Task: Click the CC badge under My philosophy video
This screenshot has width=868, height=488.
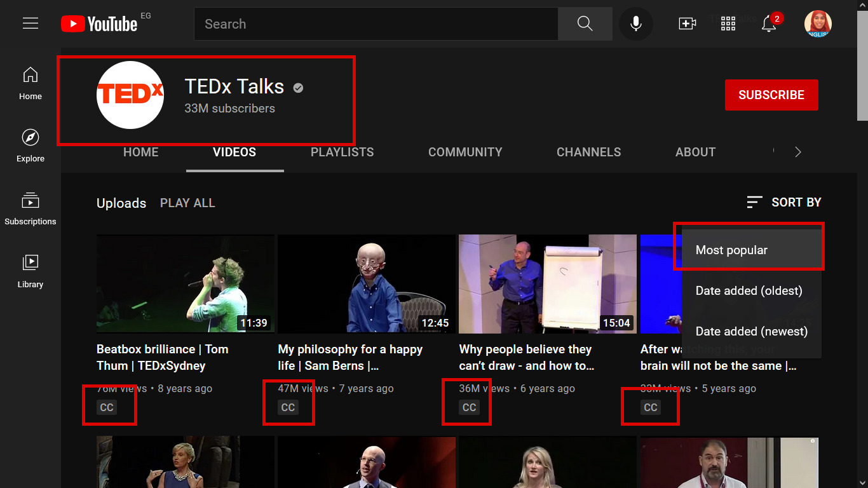Action: pos(288,407)
